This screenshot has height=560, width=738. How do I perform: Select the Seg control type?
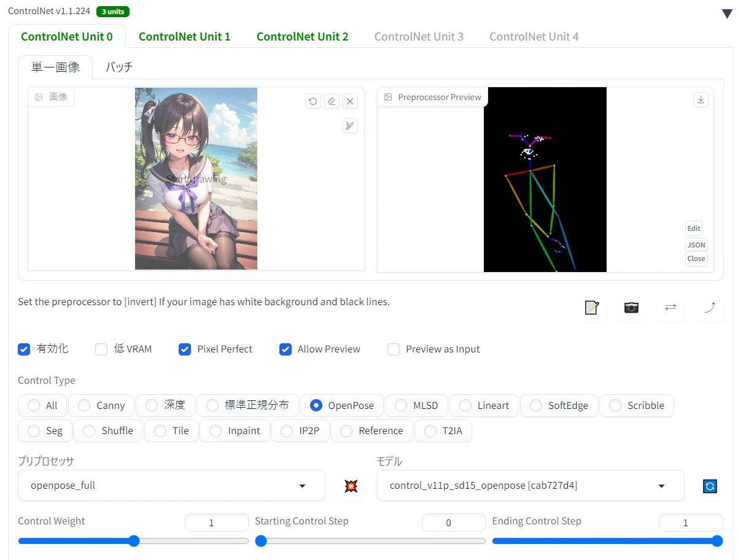(45, 430)
